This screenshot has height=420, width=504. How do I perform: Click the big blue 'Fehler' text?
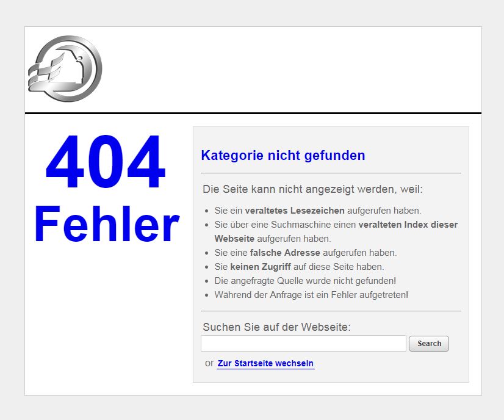pyautogui.click(x=107, y=225)
